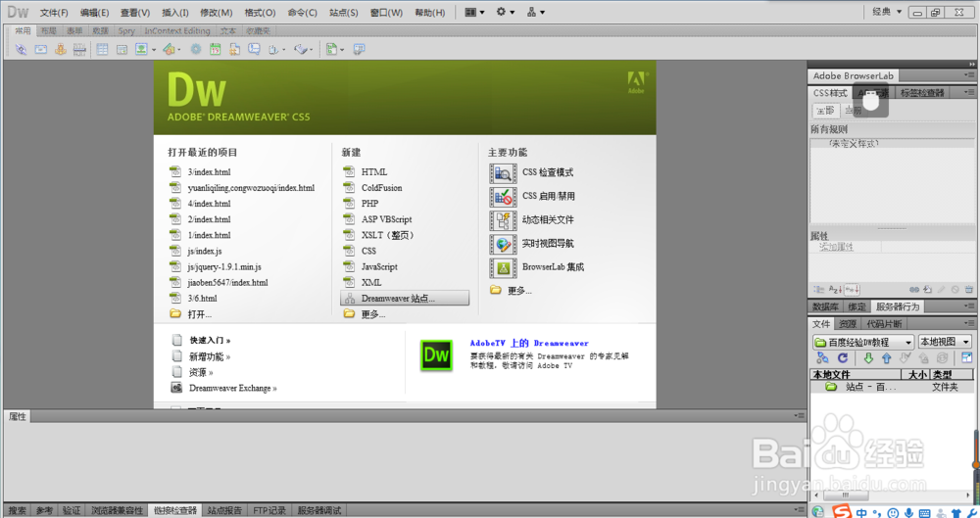This screenshot has width=980, height=518.
Task: Click the Sogou input method S icon
Action: pyautogui.click(x=841, y=512)
